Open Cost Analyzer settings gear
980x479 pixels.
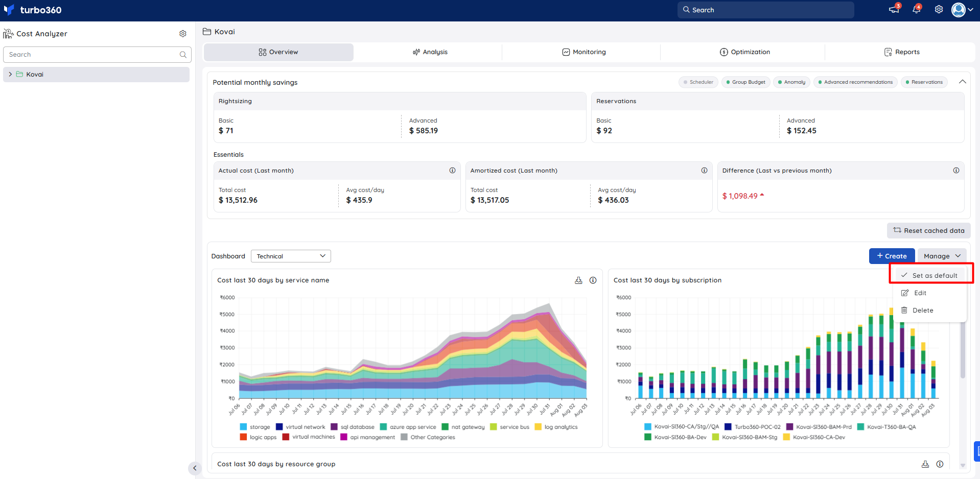click(x=183, y=34)
